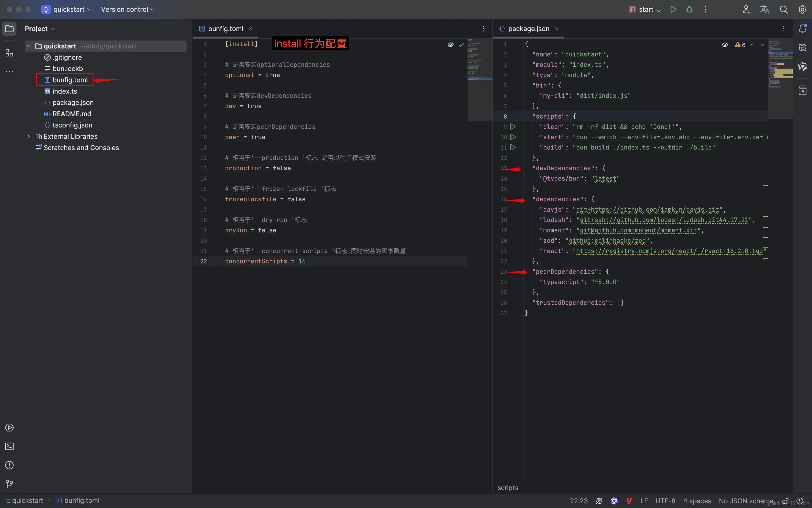Close the package.json tab
The height and width of the screenshot is (508, 812).
tap(557, 28)
